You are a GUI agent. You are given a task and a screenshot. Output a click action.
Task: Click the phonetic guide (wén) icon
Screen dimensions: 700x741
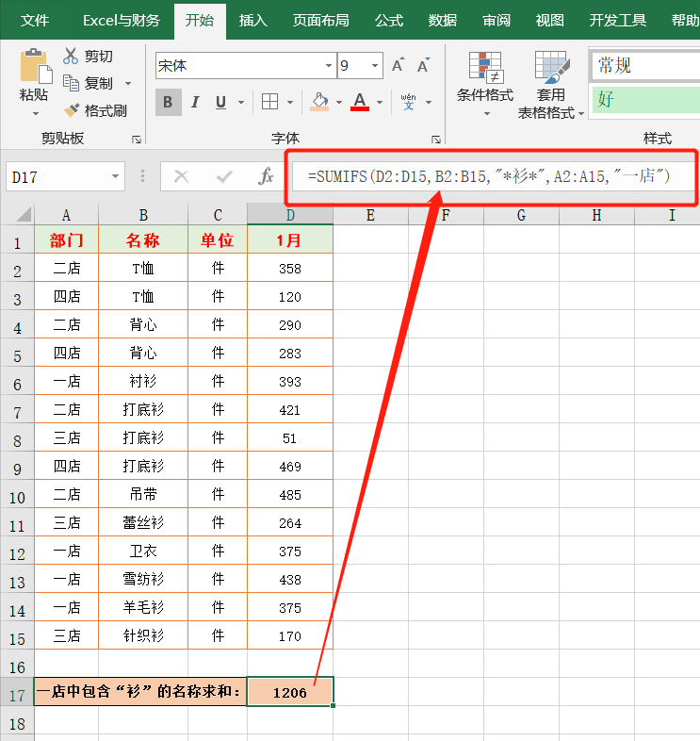[408, 102]
